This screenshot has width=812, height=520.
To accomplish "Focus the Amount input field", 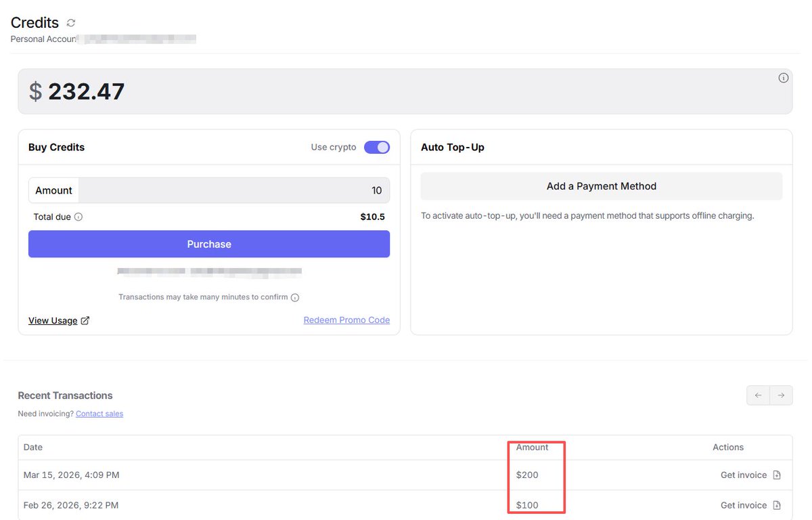I will point(233,190).
